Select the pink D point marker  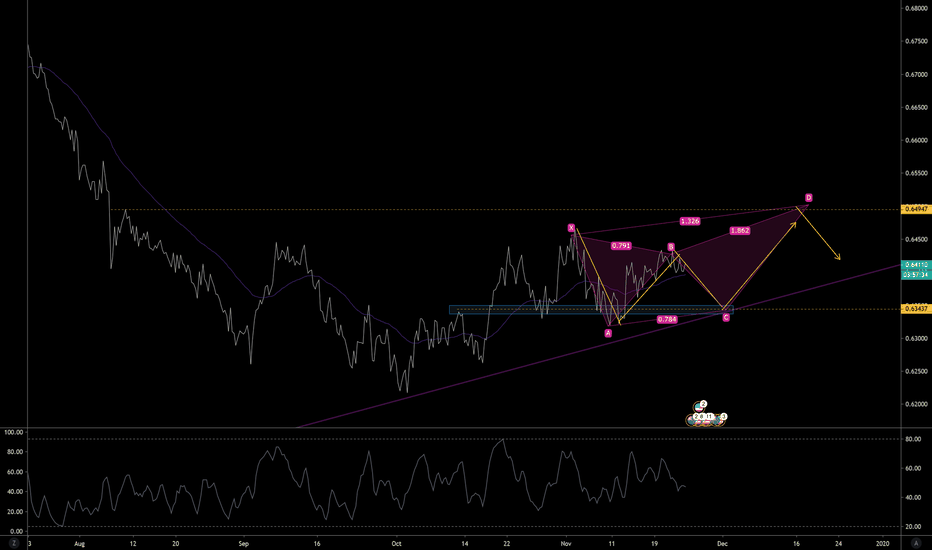point(808,198)
